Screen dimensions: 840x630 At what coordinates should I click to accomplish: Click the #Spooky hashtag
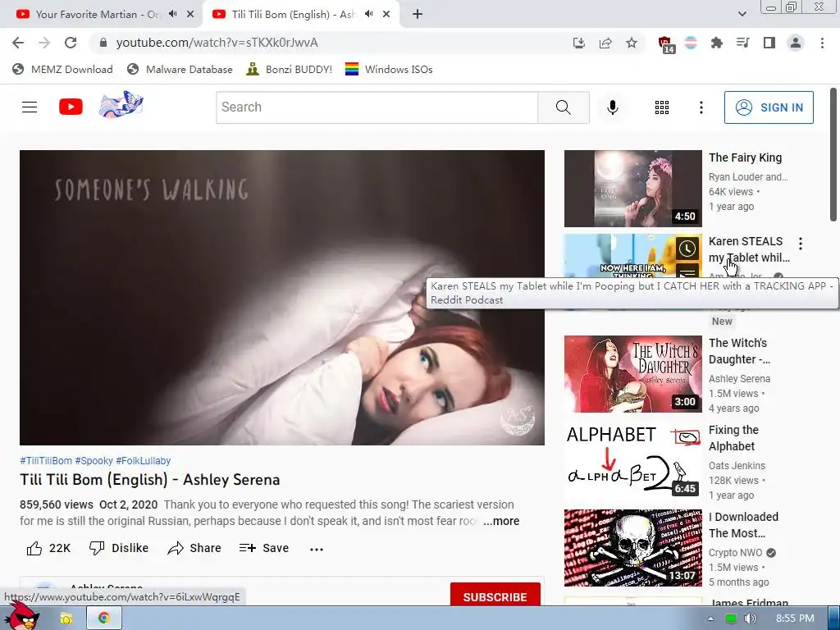pos(94,461)
